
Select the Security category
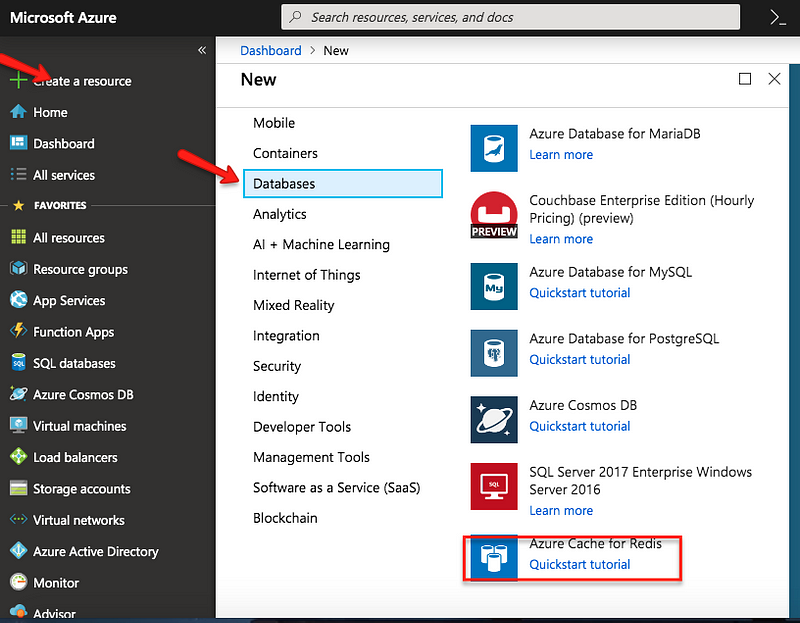tap(277, 366)
